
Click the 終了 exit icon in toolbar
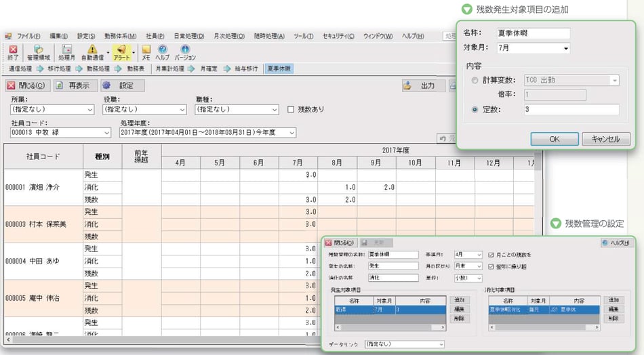coord(14,51)
